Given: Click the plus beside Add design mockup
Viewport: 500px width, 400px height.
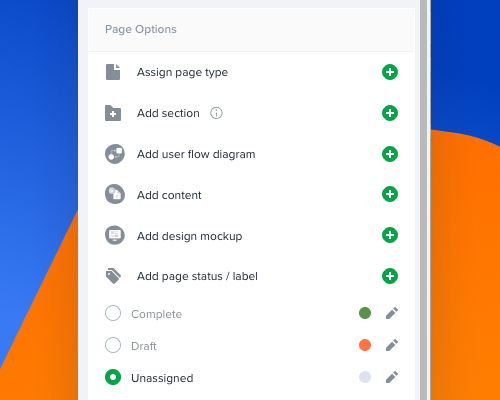Looking at the screenshot, I should tap(390, 235).
